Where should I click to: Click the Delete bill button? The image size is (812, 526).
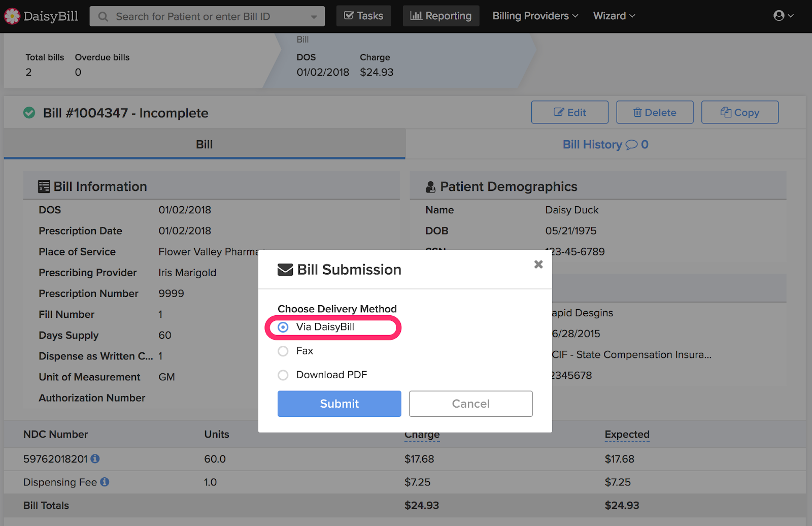point(655,112)
